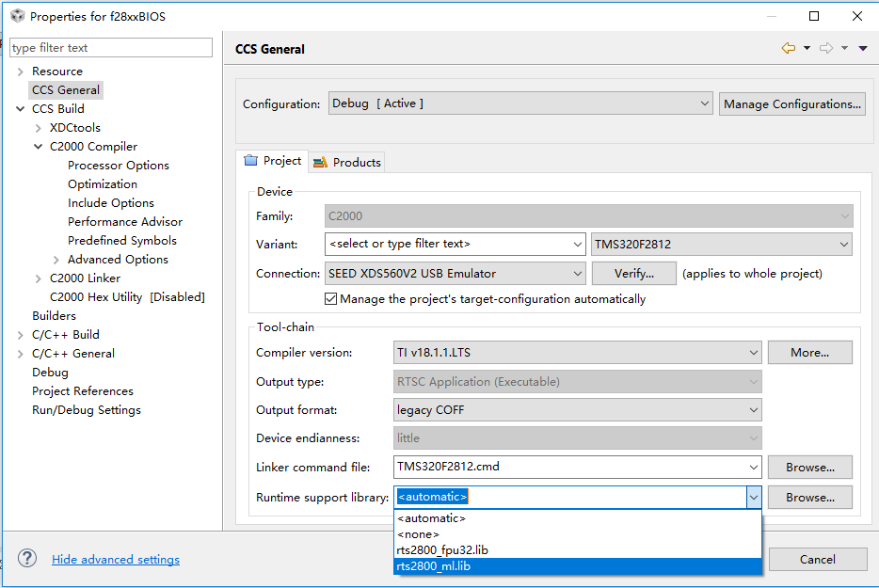Select the Project tab
The width and height of the screenshot is (879, 588).
[x=273, y=161]
